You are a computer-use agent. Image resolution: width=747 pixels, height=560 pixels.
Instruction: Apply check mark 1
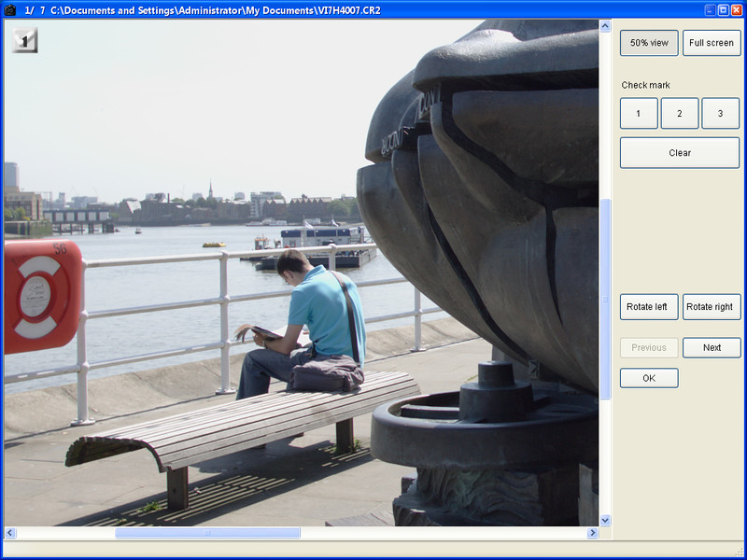[x=639, y=113]
